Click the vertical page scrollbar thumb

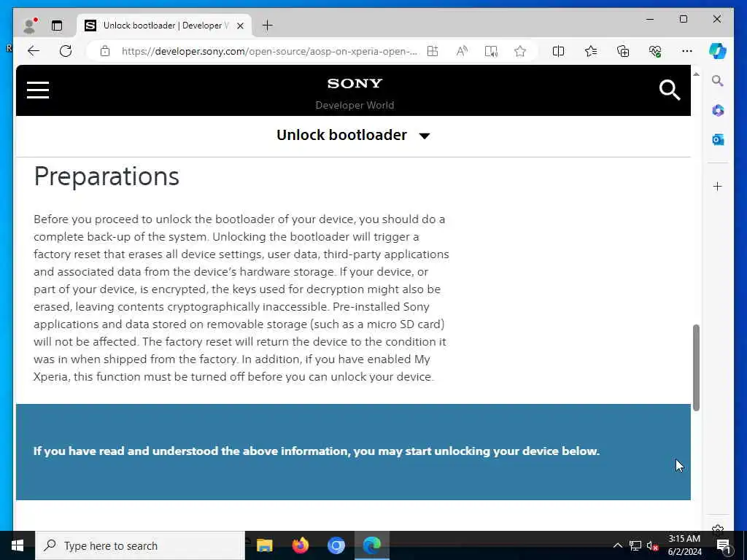coord(696,367)
